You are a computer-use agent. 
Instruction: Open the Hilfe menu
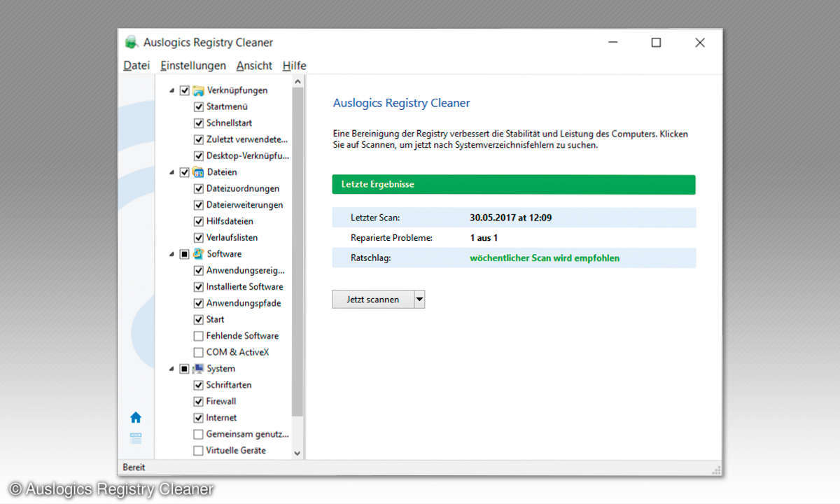click(x=294, y=66)
